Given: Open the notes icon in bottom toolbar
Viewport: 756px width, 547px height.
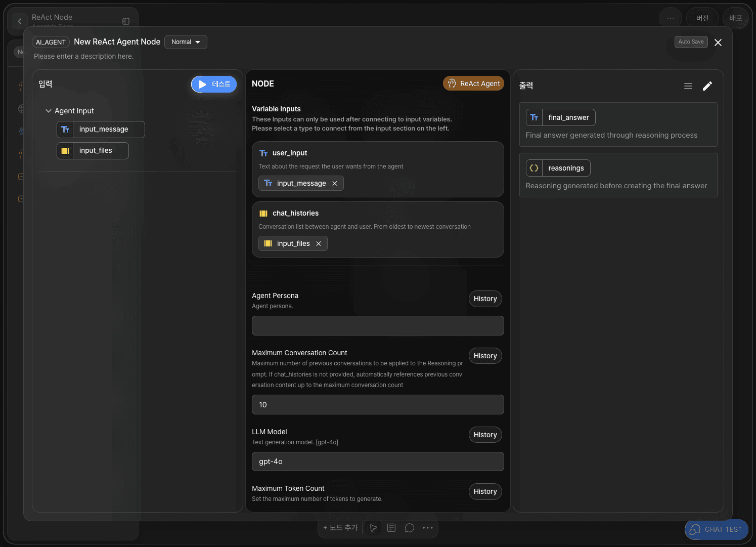Looking at the screenshot, I should (x=391, y=528).
